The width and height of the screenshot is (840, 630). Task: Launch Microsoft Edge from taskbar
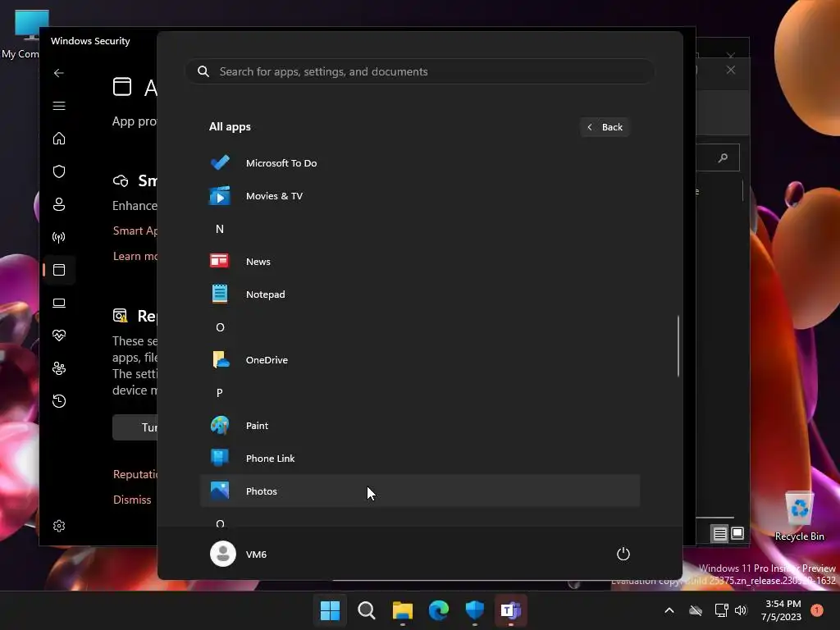439,610
